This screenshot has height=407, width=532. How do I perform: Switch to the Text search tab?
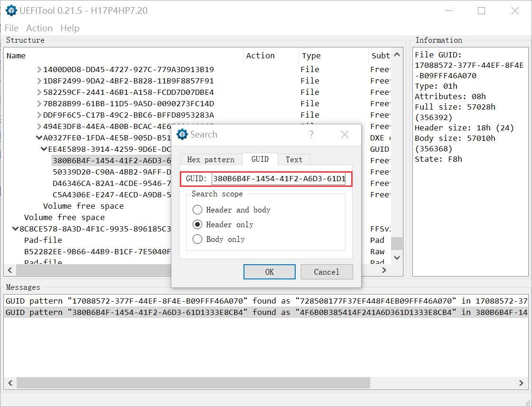point(294,159)
